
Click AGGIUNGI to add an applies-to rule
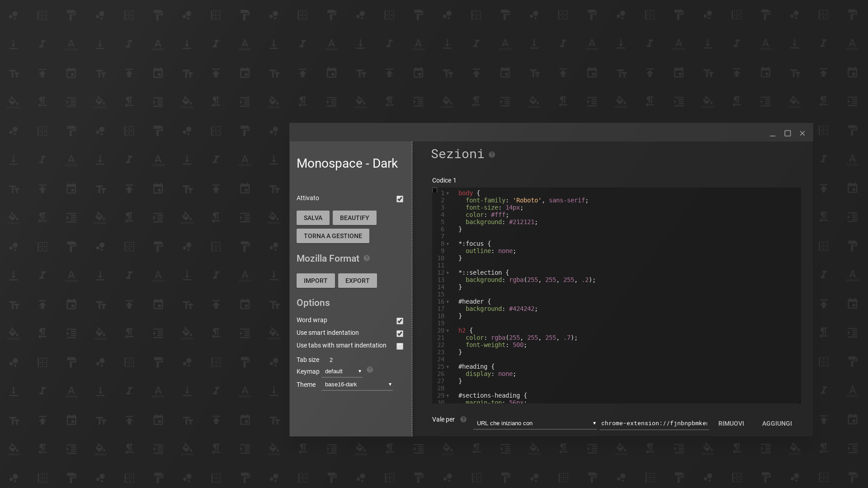[777, 423]
